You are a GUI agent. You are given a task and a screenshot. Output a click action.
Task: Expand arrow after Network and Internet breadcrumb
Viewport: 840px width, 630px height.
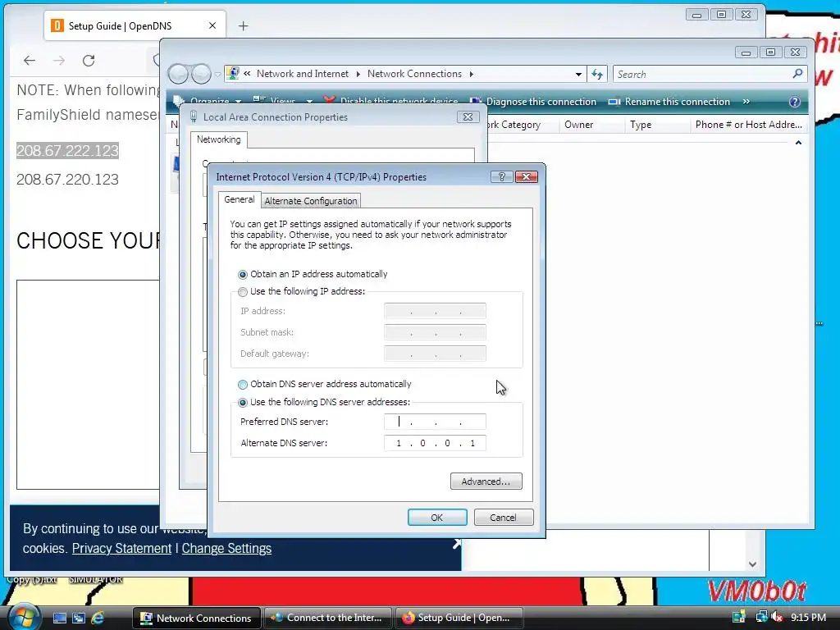[x=358, y=74]
